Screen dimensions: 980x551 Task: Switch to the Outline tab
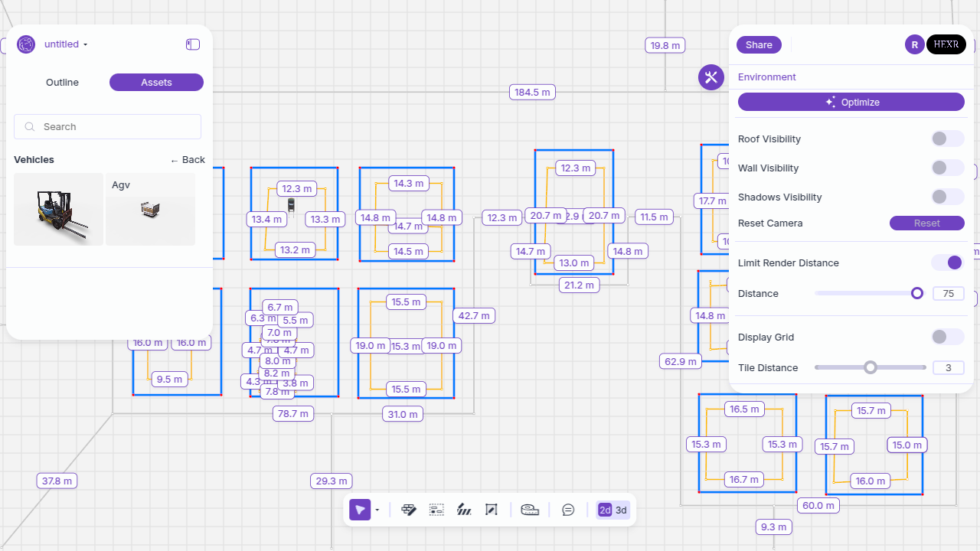click(62, 83)
